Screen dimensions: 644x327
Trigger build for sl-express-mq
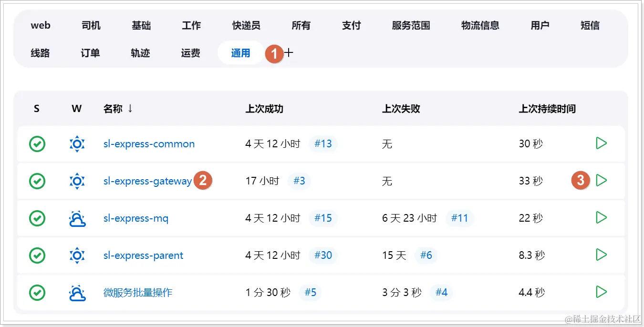[602, 217]
